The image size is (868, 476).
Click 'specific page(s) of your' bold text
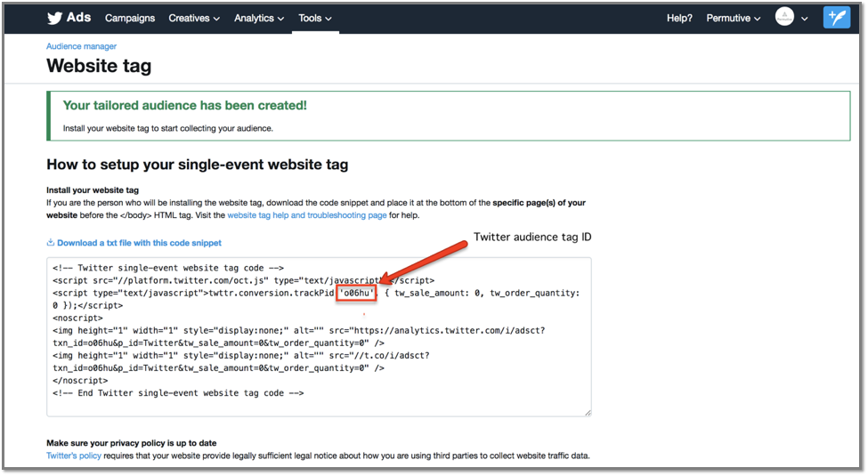(539, 203)
